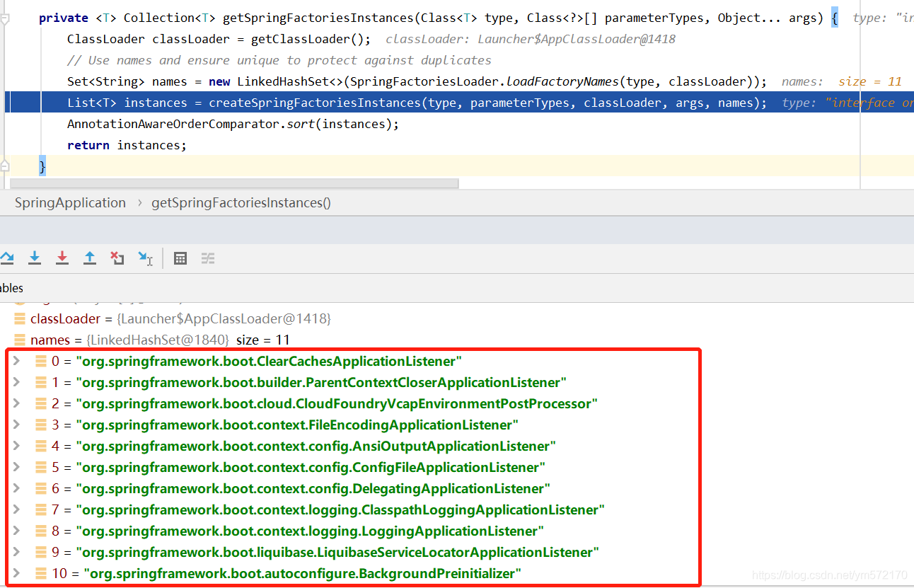Click the inline hint "names: size = 11"
This screenshot has height=588, width=914.
[842, 81]
